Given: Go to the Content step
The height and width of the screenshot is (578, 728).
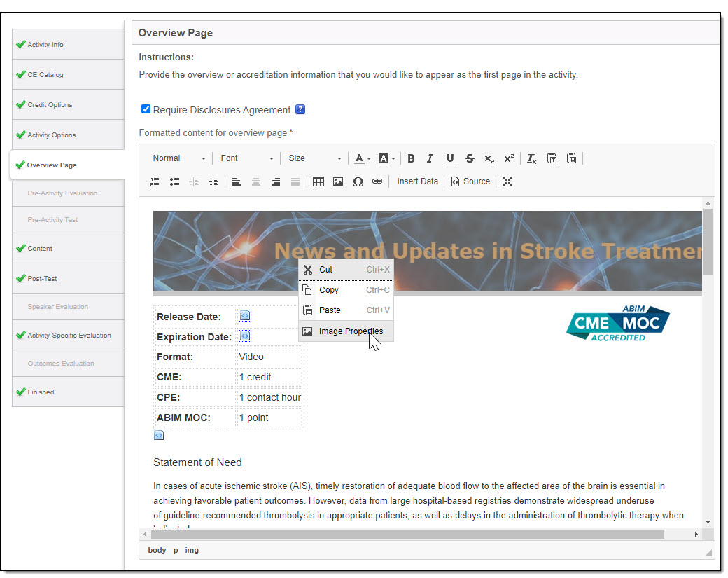Looking at the screenshot, I should pos(69,248).
